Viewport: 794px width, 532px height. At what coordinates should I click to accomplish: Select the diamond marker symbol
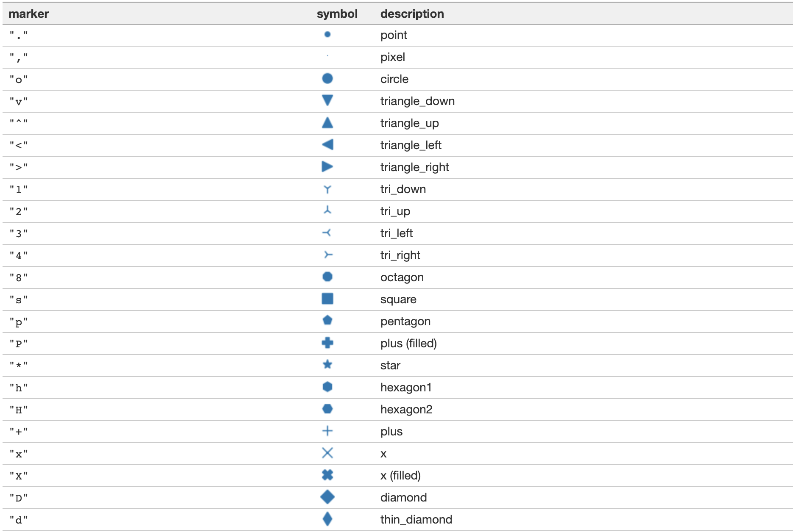tap(327, 497)
